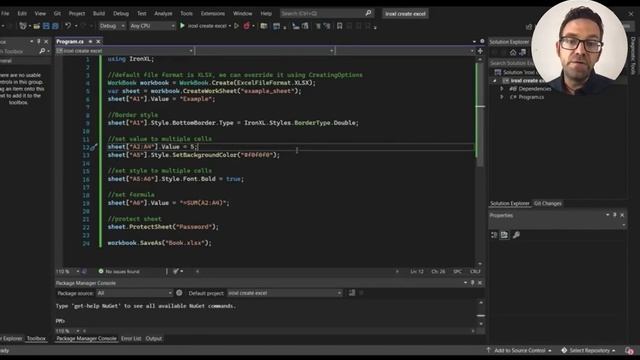640x360 pixels.
Task: Close the Program.cs tab
Action: 98,41
